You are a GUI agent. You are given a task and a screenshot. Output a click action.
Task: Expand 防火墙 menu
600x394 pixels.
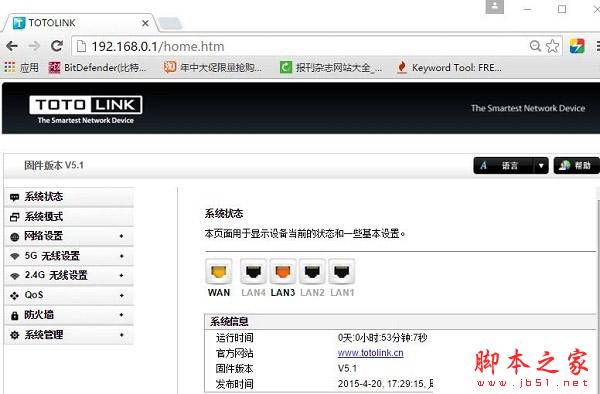[69, 315]
